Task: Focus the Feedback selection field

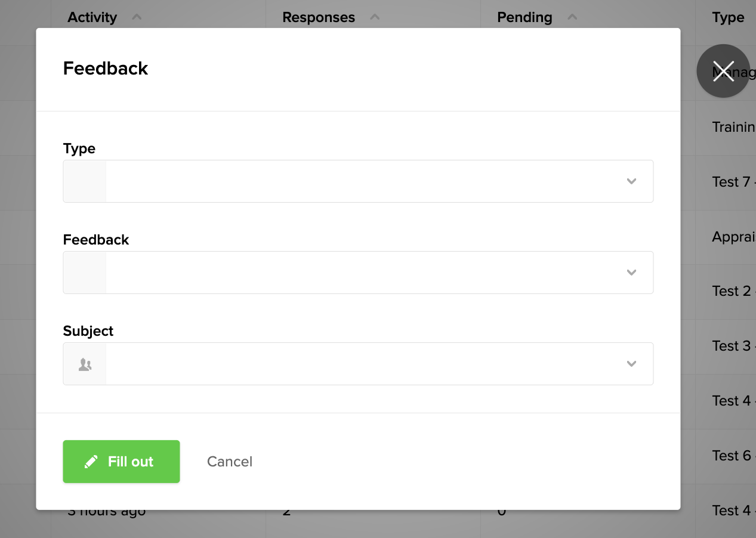Action: click(358, 273)
